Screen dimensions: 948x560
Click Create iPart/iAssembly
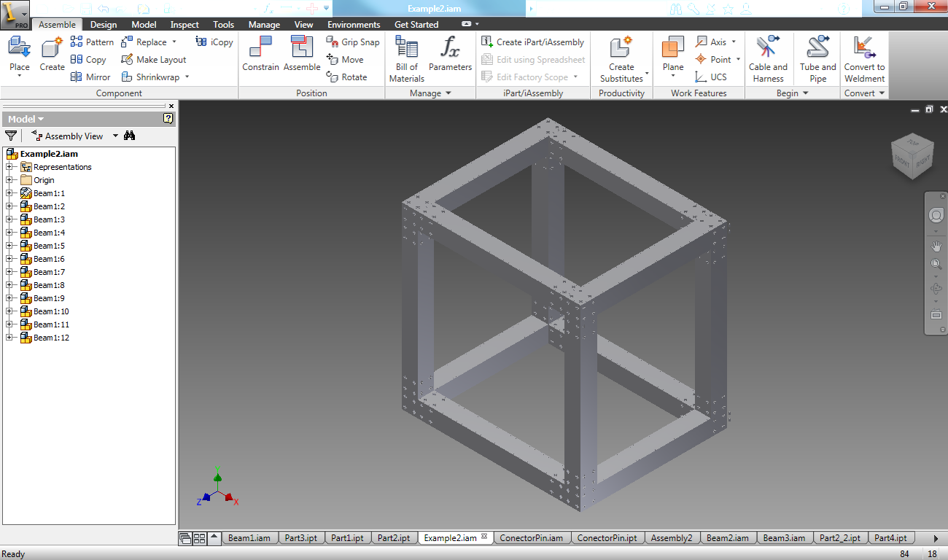(x=533, y=42)
